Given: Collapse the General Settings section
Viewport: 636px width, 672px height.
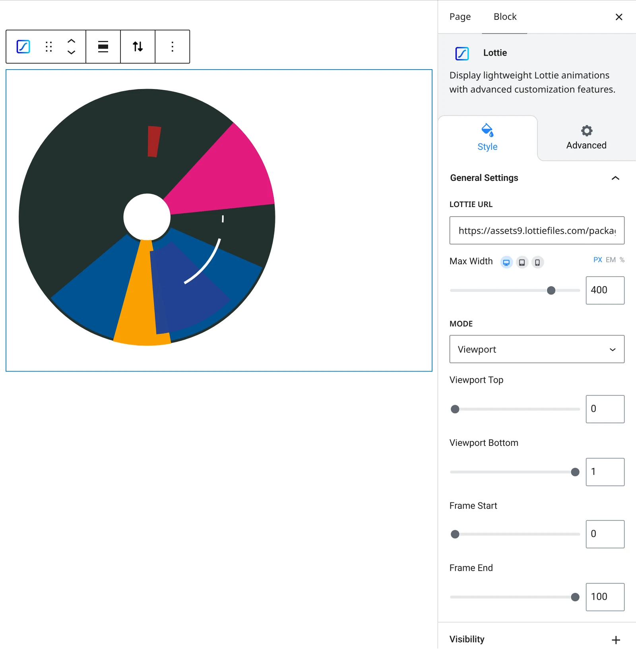Looking at the screenshot, I should (615, 178).
